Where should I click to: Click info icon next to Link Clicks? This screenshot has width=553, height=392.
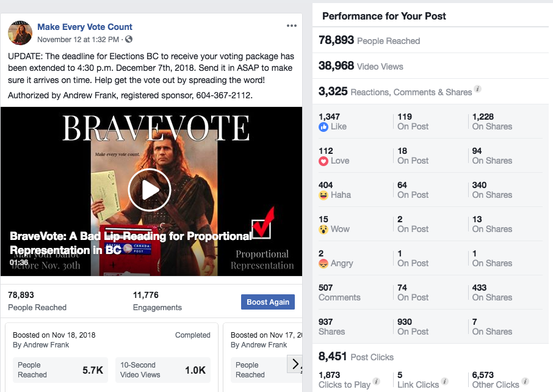pyautogui.click(x=445, y=381)
